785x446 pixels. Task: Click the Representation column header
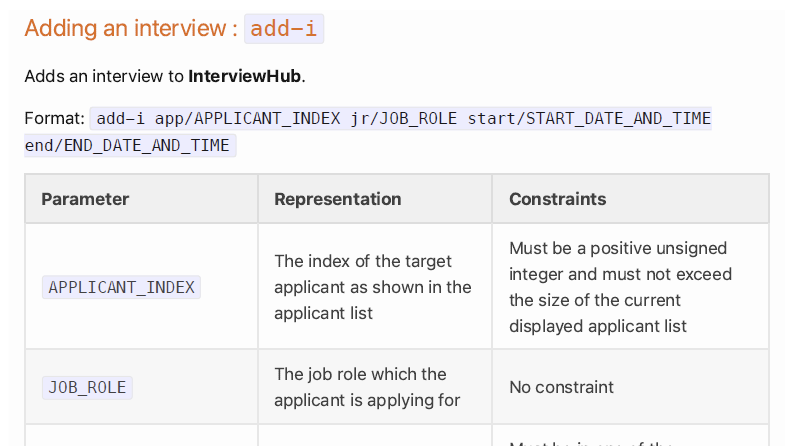(x=375, y=199)
